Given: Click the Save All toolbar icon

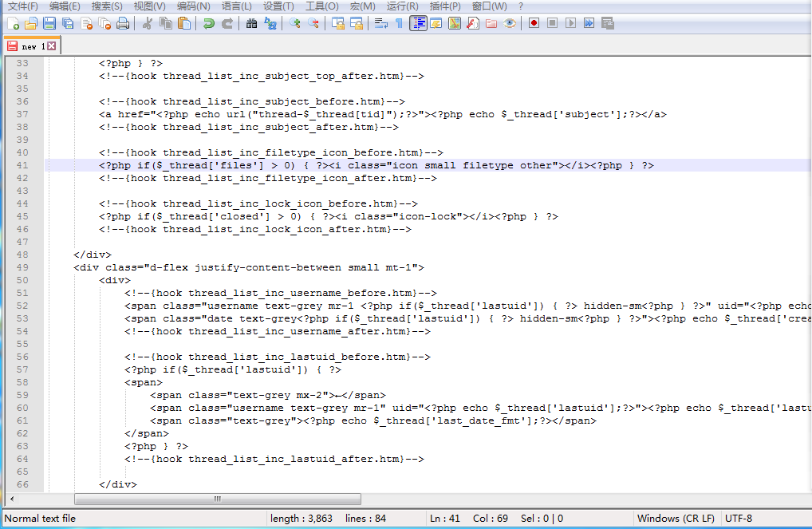Looking at the screenshot, I should pyautogui.click(x=68, y=23).
